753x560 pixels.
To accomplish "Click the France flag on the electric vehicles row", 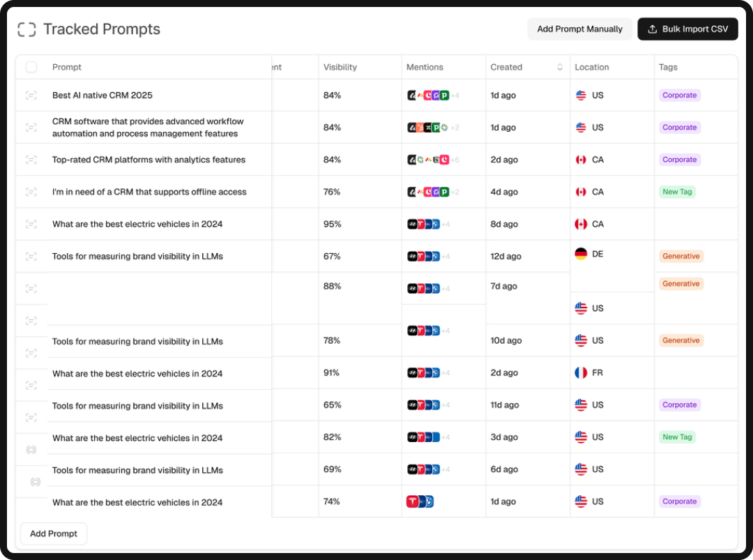I will (x=581, y=372).
